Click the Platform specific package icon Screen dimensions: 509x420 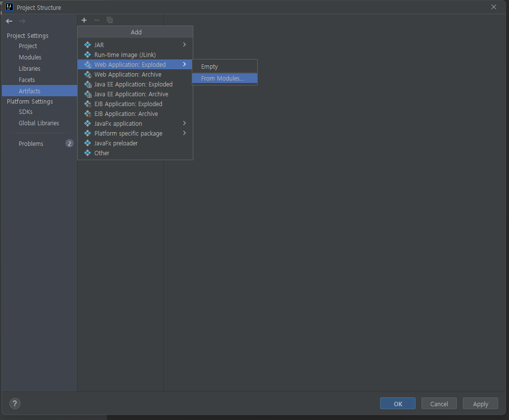point(88,133)
